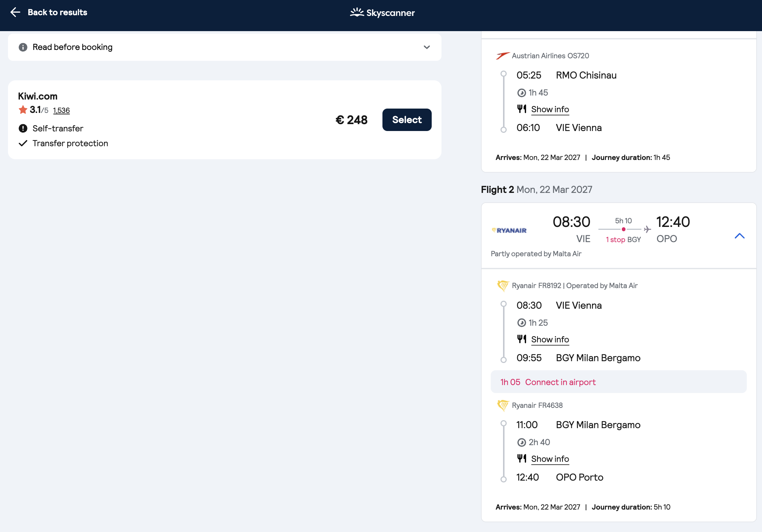The image size is (762, 532).
Task: Show info for Ryanair FR8192 leg
Action: 550,339
